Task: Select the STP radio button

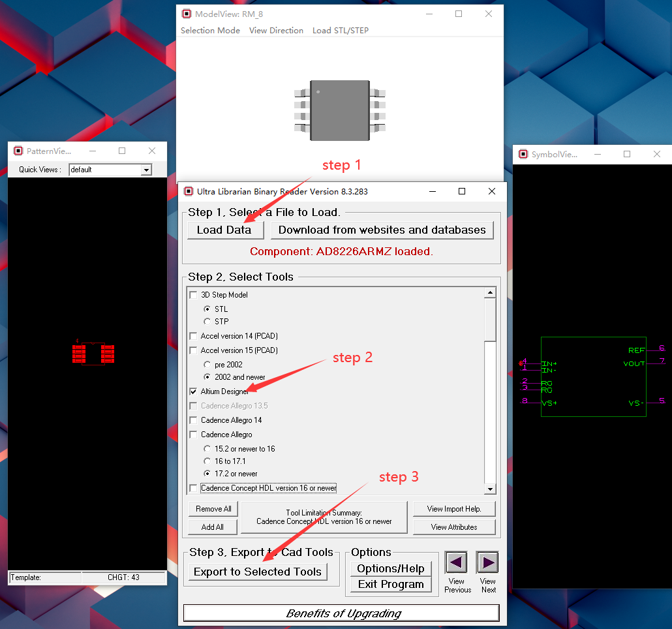Action: pos(207,322)
